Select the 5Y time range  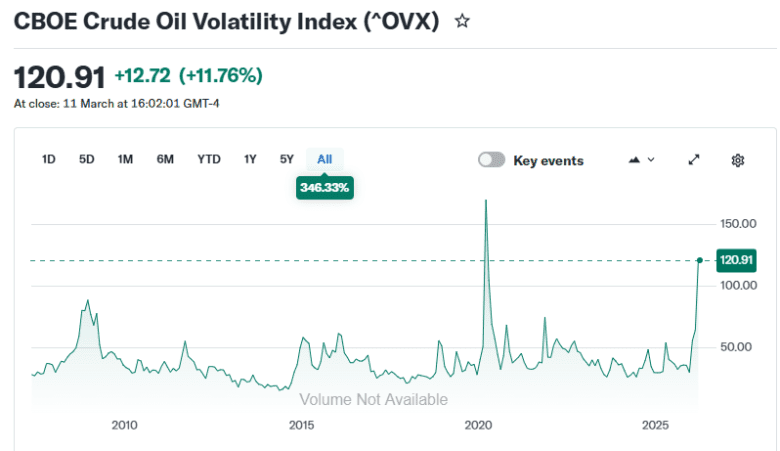tap(287, 159)
